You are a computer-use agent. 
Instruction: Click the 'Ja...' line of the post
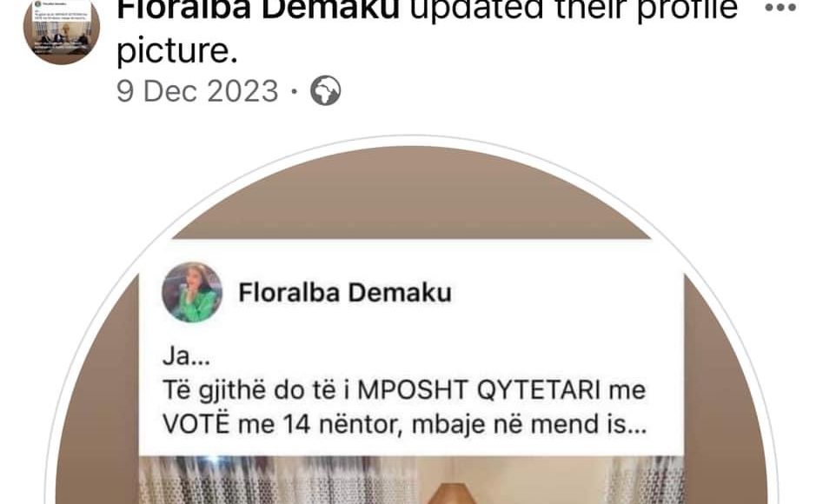coord(186,356)
